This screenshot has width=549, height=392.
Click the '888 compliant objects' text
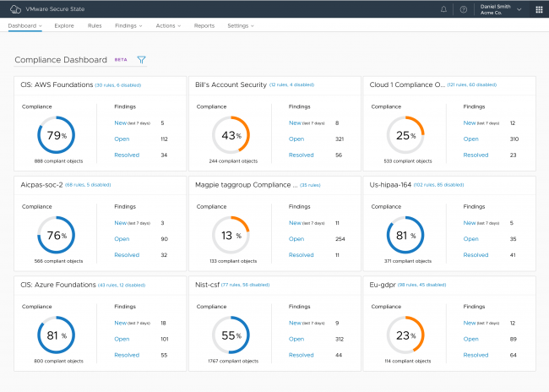(x=58, y=161)
